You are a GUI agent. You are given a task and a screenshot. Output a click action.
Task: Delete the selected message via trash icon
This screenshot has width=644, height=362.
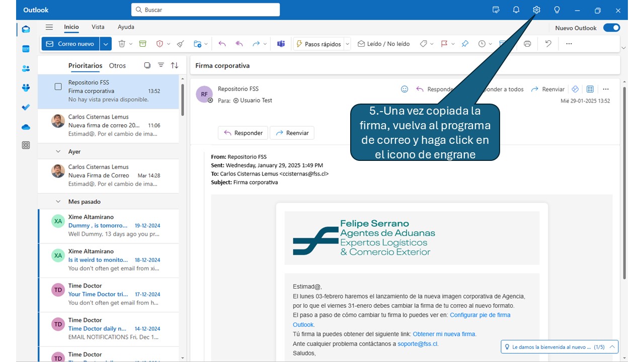point(122,44)
